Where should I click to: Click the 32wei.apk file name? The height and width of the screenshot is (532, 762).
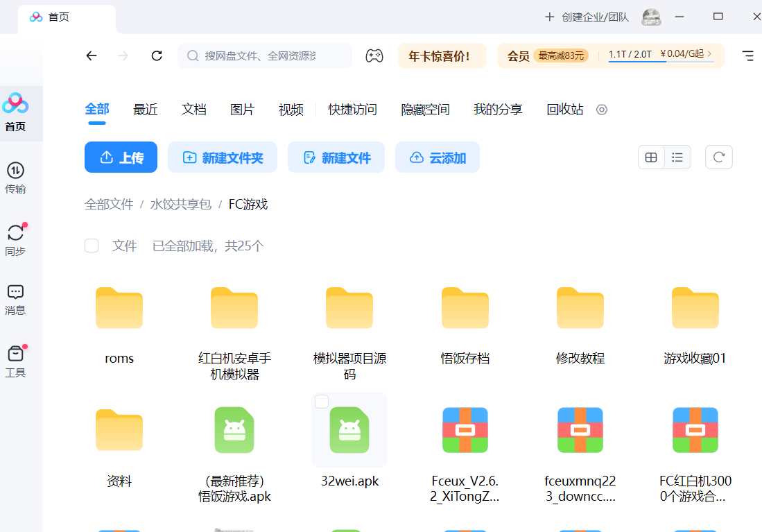349,481
